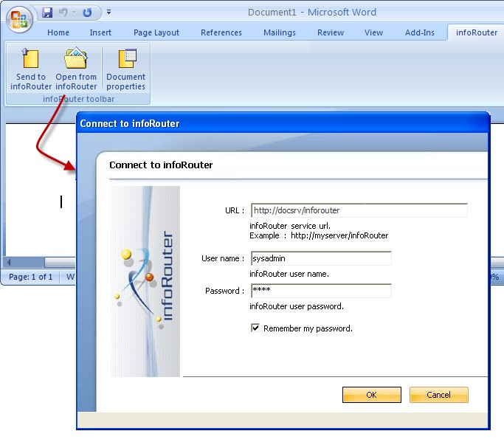Image resolution: width=504 pixels, height=445 pixels.
Task: Select the infoRouter ribbon tab
Action: (477, 32)
